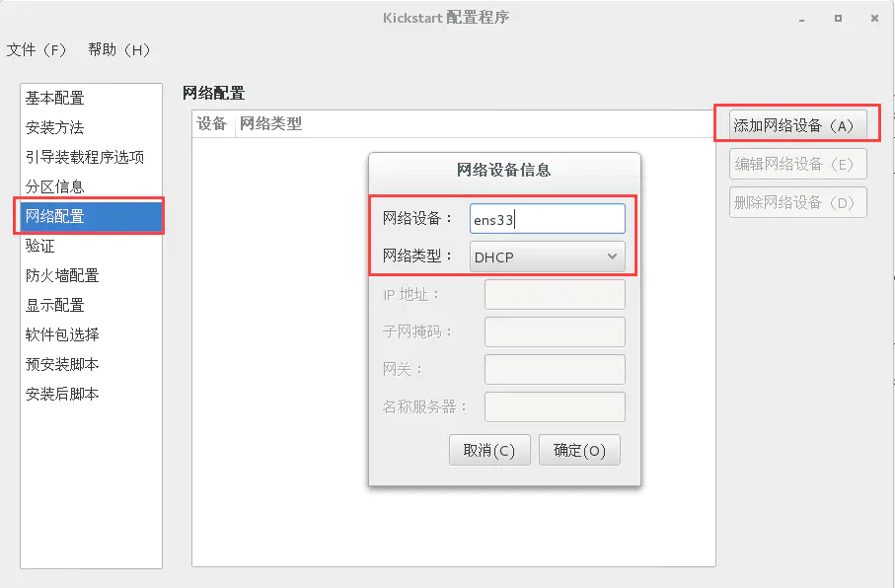Image resolution: width=895 pixels, height=588 pixels.
Task: Click the 网关 input field
Action: click(555, 369)
